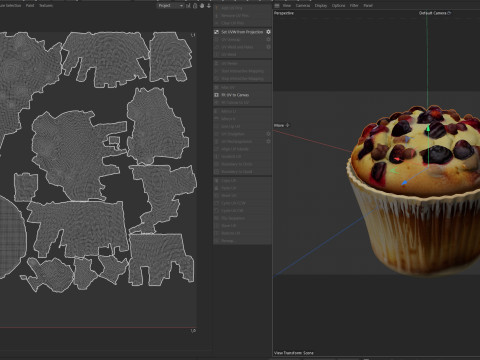The image size is (480, 360).
Task: Open the viewport Display menu
Action: click(321, 6)
